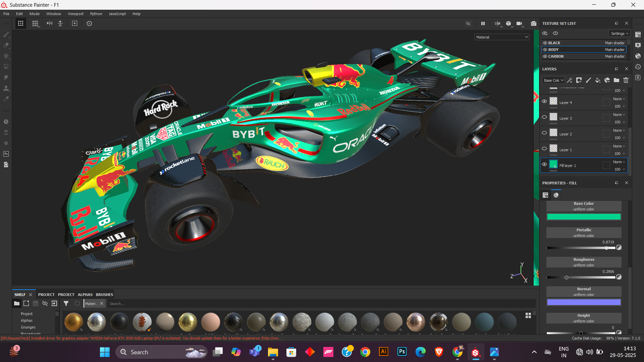Toggle visibility of BODY texture set
644x362 pixels.
(545, 50)
